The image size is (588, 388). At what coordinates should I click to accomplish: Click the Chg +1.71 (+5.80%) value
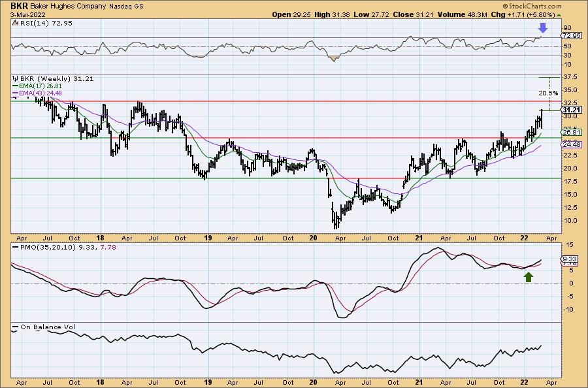[x=523, y=14]
